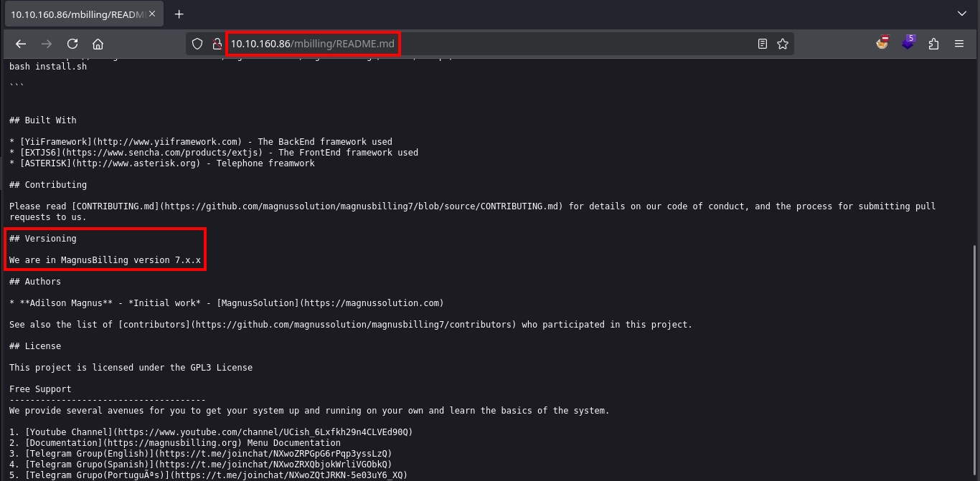The height and width of the screenshot is (481, 980).
Task: Click the Documentation magnusbilling.org entry
Action: pos(175,443)
